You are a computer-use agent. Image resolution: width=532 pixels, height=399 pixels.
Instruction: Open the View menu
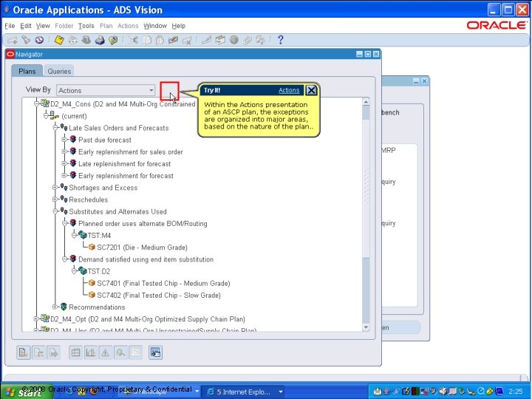[43, 26]
